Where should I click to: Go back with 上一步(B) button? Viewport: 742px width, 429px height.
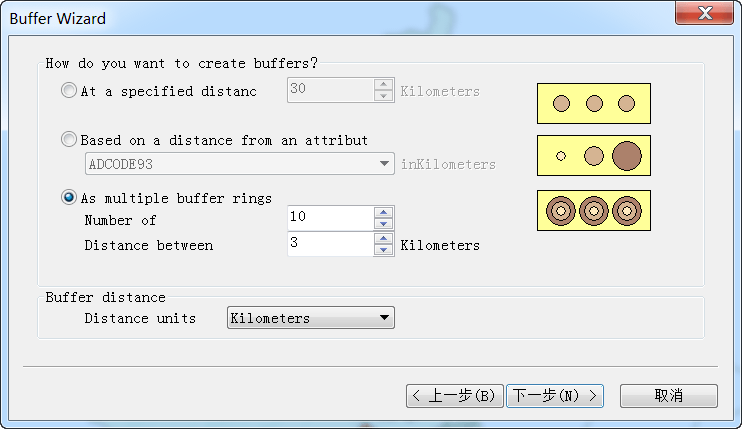[x=454, y=395]
